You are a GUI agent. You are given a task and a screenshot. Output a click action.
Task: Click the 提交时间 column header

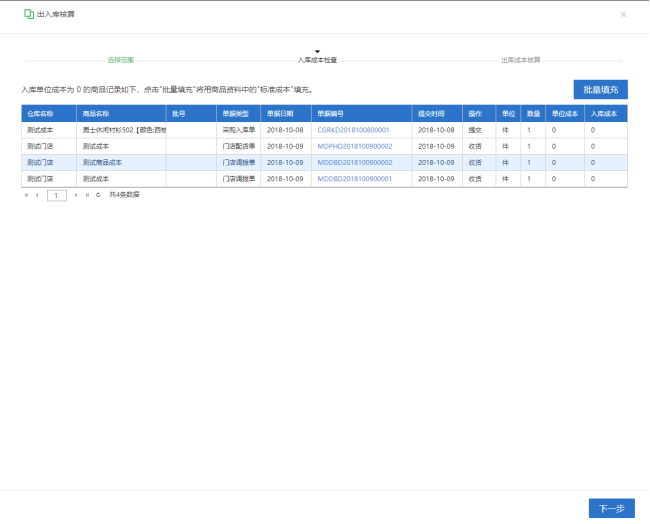(437, 114)
